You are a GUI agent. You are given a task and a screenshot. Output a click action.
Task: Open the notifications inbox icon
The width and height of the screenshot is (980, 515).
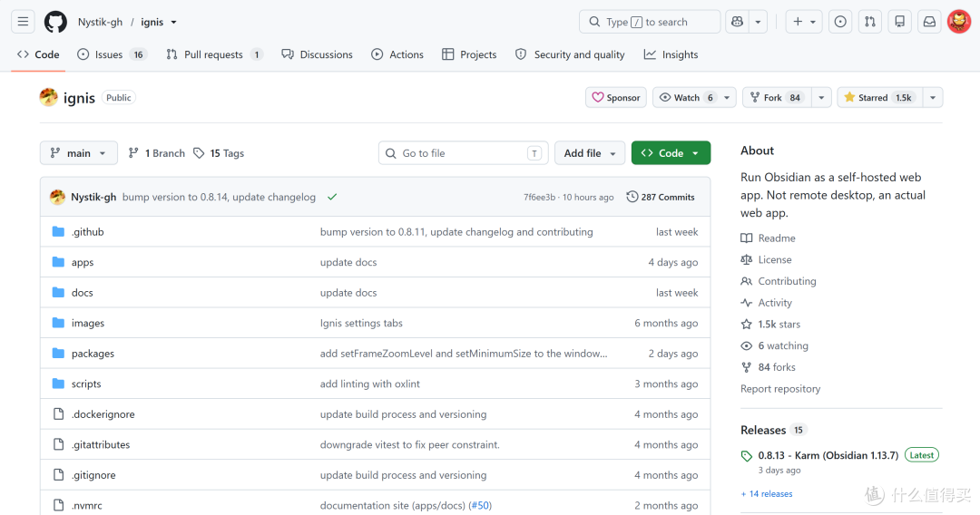pyautogui.click(x=929, y=22)
